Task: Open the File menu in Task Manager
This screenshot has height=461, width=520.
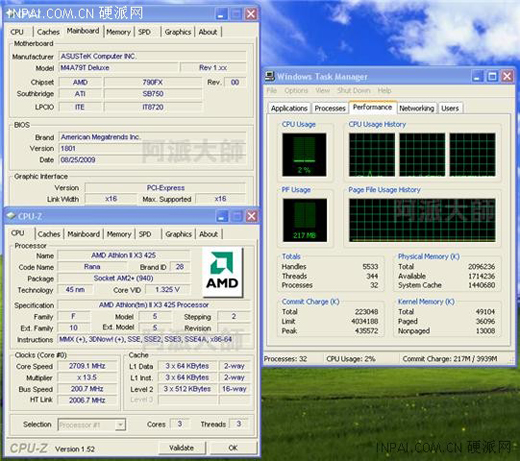Action: click(x=271, y=91)
